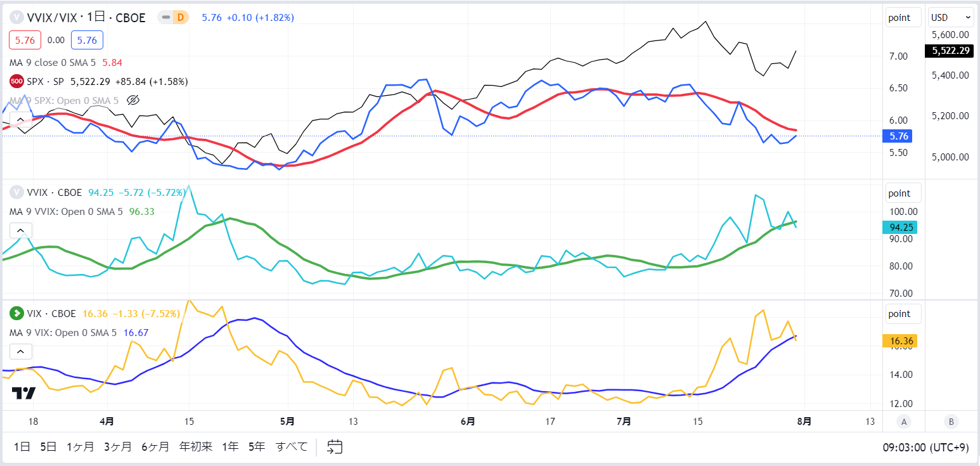Click the blue 5.76 buy button
This screenshot has height=466, width=980.
pyautogui.click(x=87, y=40)
